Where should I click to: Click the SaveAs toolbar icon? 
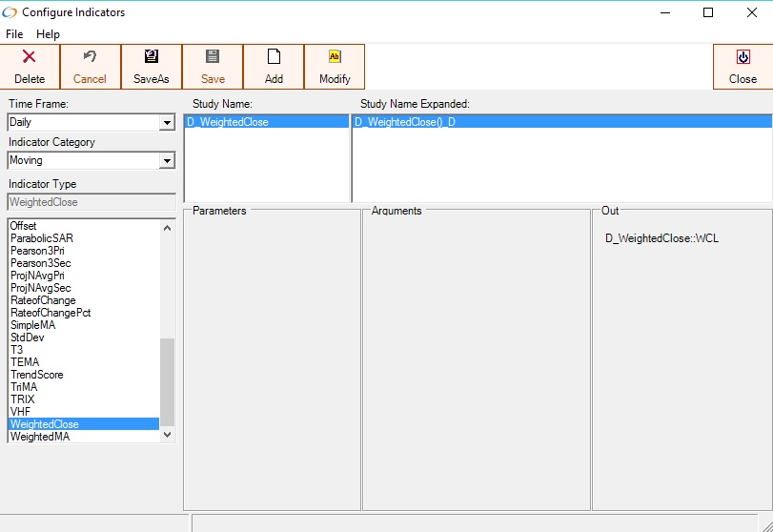[151, 57]
